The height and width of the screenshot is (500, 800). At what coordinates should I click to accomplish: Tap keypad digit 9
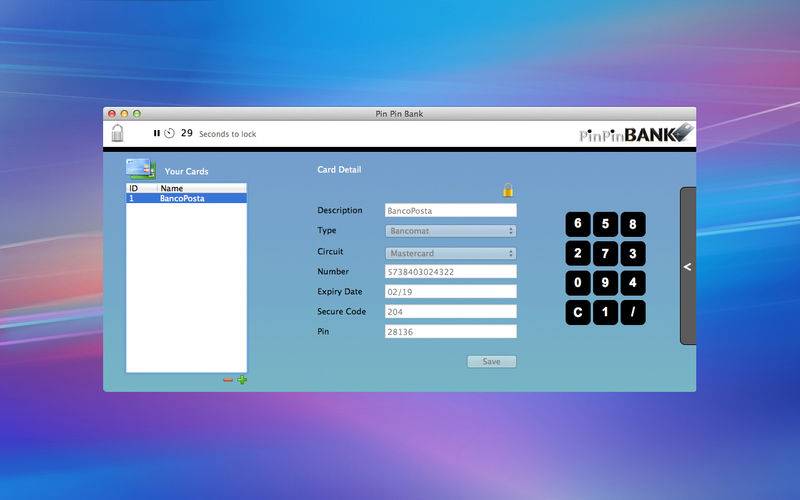(605, 283)
